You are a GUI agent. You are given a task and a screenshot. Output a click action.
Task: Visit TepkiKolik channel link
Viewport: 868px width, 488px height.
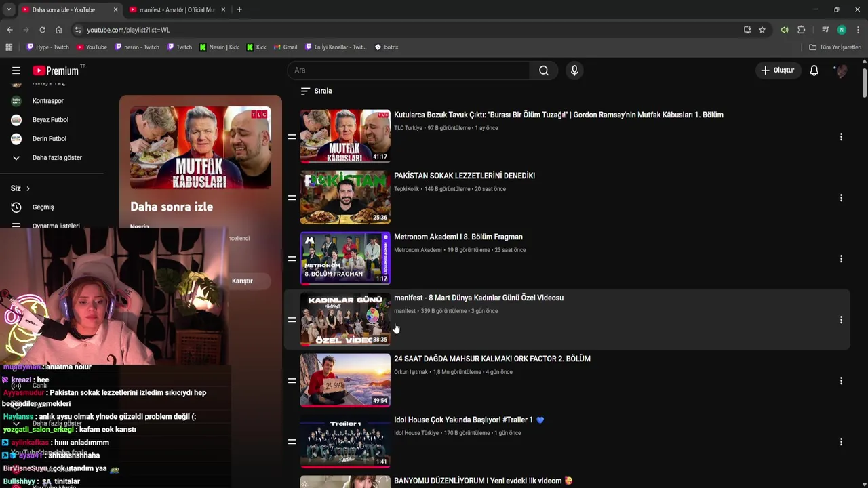click(407, 189)
